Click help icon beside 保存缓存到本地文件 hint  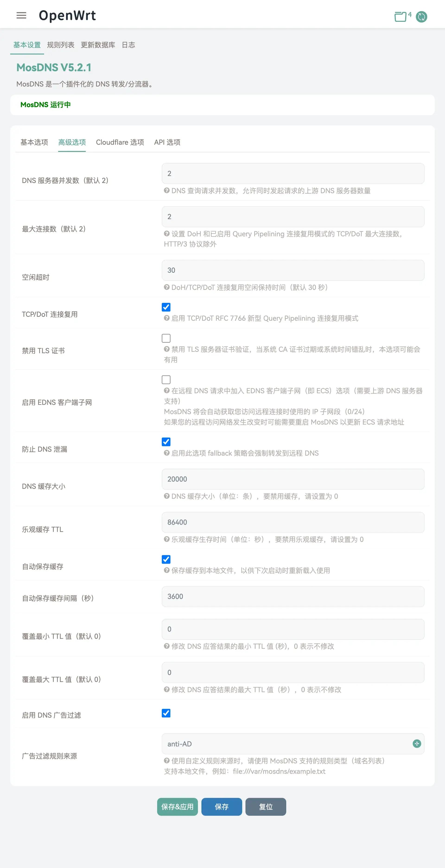point(166,570)
